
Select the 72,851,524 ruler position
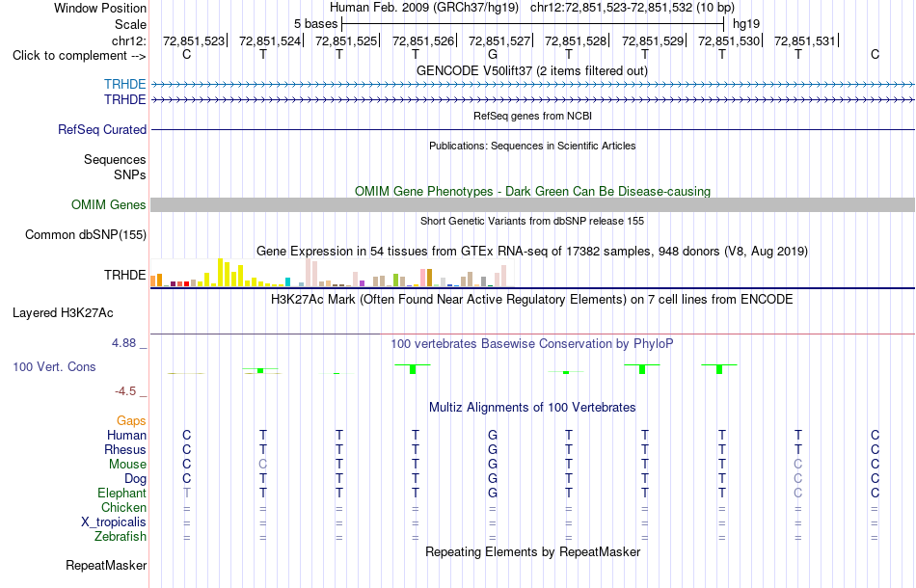coord(270,40)
